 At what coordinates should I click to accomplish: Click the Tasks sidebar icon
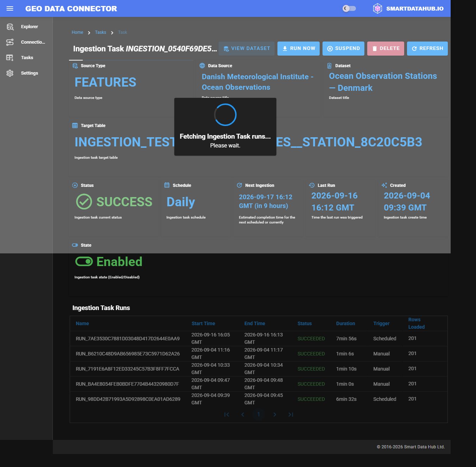click(x=10, y=58)
